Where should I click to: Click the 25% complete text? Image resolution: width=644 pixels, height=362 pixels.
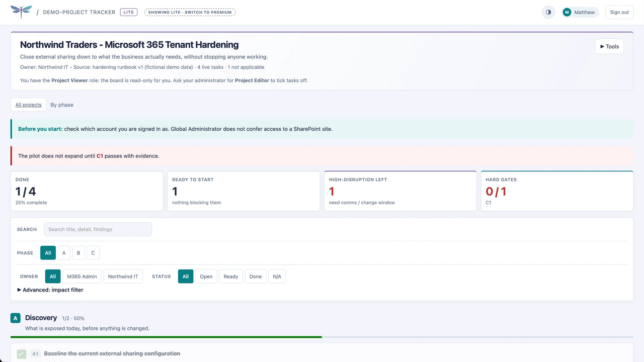pos(31,203)
